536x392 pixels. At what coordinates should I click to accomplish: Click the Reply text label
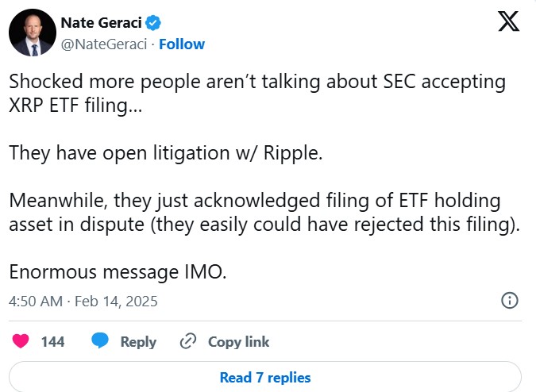point(138,342)
